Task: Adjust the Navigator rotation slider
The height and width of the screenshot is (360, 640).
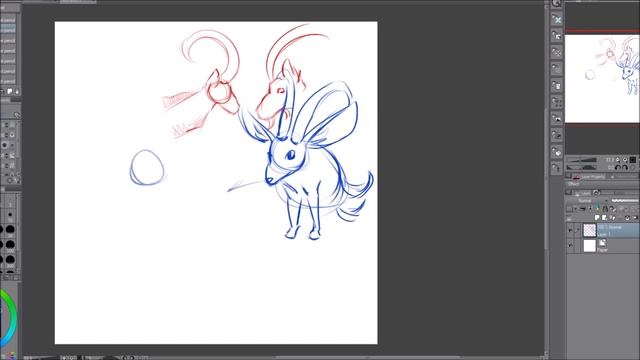Action: pos(582,167)
